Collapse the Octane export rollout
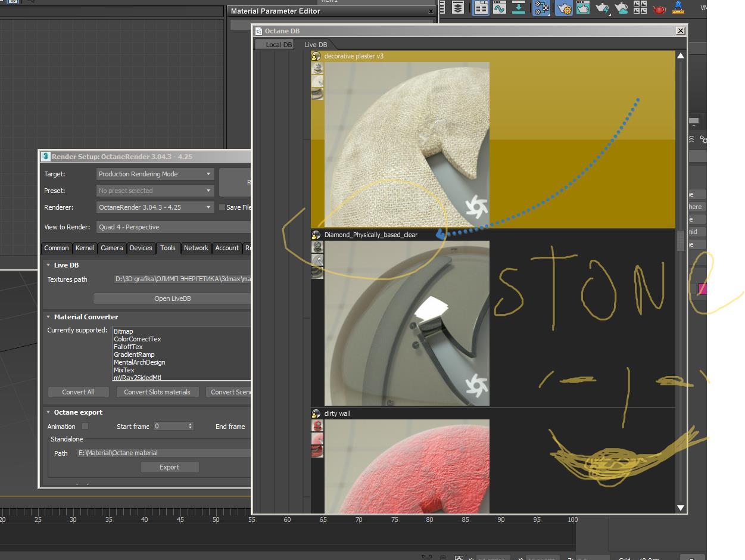The width and height of the screenshot is (745, 560). pyautogui.click(x=48, y=412)
